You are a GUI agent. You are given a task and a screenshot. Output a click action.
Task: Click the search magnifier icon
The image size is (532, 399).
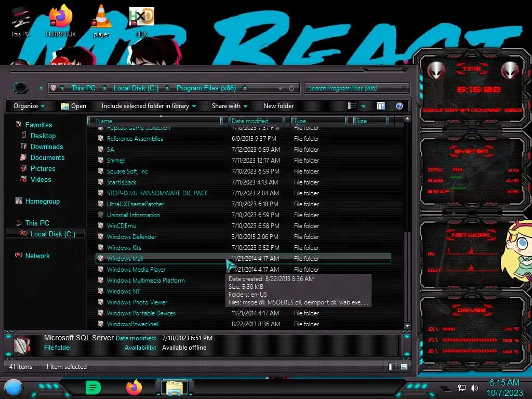coord(403,88)
